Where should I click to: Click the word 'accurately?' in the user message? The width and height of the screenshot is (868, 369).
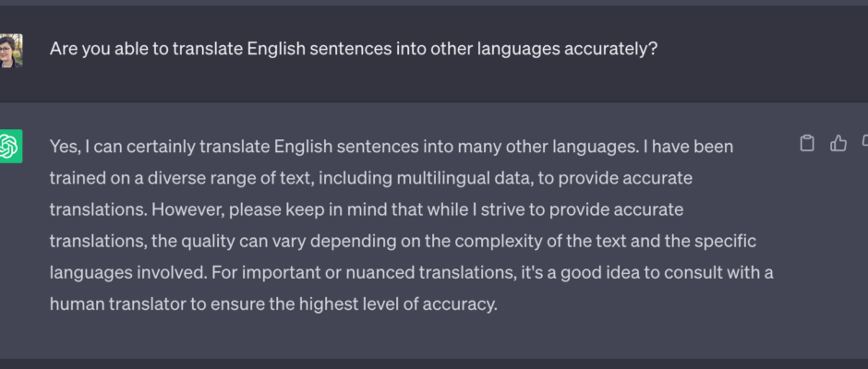point(610,49)
